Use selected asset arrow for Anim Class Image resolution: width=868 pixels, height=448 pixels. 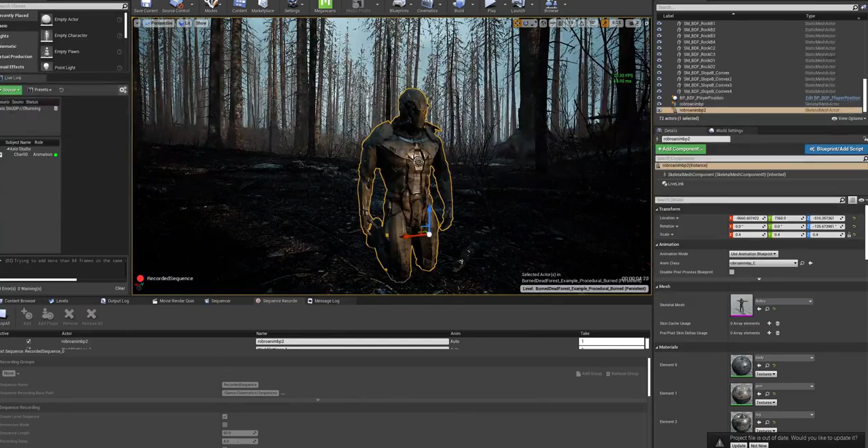coord(810,263)
